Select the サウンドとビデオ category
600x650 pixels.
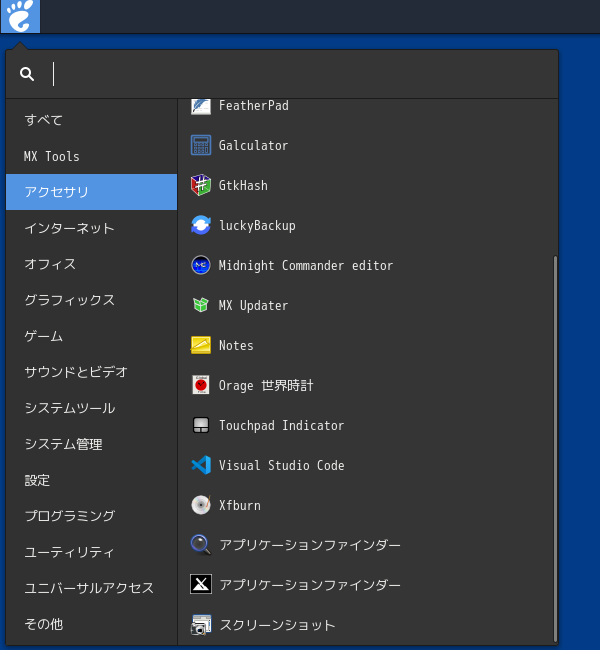[91, 372]
